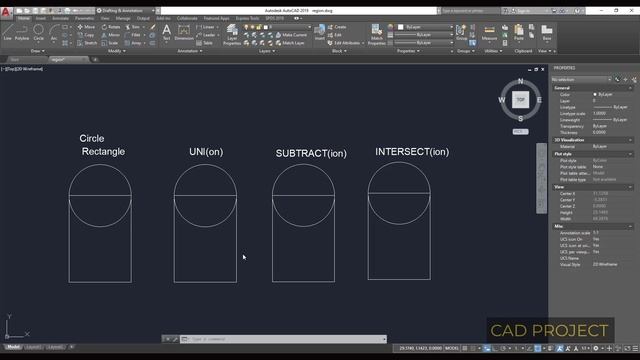Click the new drawing tab plus button

coord(95,60)
